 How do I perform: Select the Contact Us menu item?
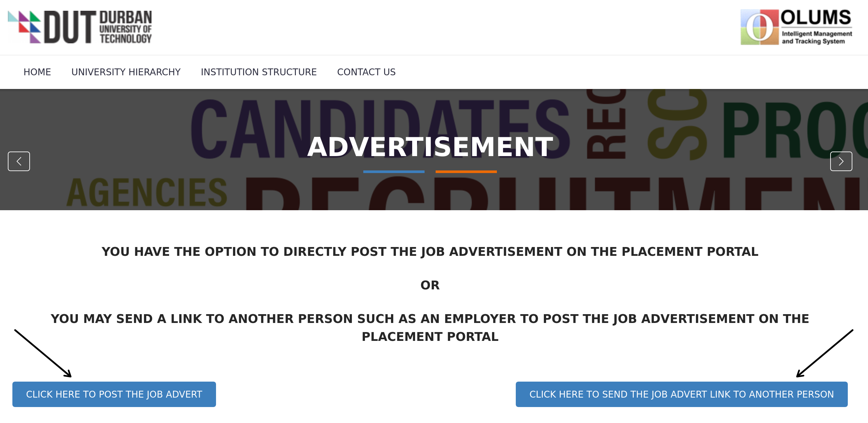[366, 72]
